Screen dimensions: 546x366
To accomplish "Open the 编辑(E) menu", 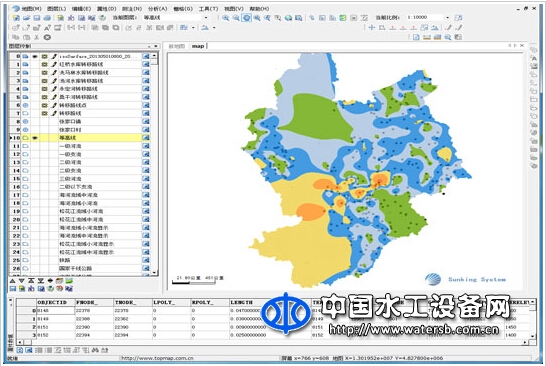I will 81,8.
